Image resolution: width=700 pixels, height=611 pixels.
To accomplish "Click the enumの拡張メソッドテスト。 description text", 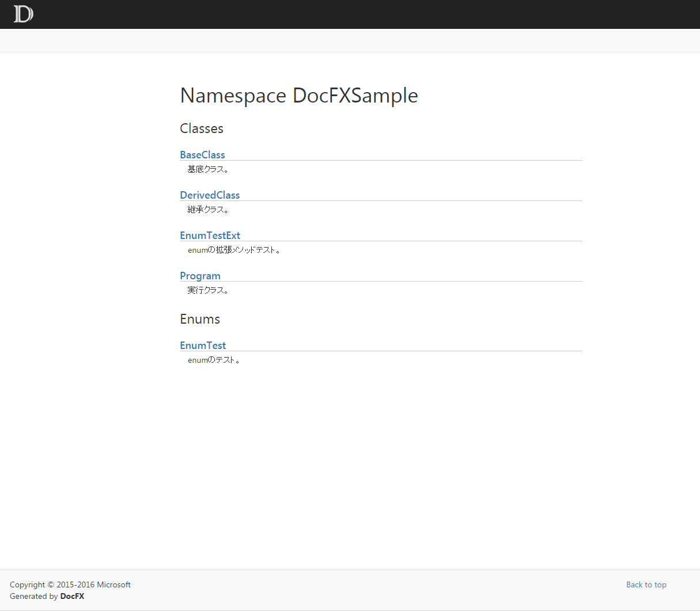I will (x=234, y=250).
